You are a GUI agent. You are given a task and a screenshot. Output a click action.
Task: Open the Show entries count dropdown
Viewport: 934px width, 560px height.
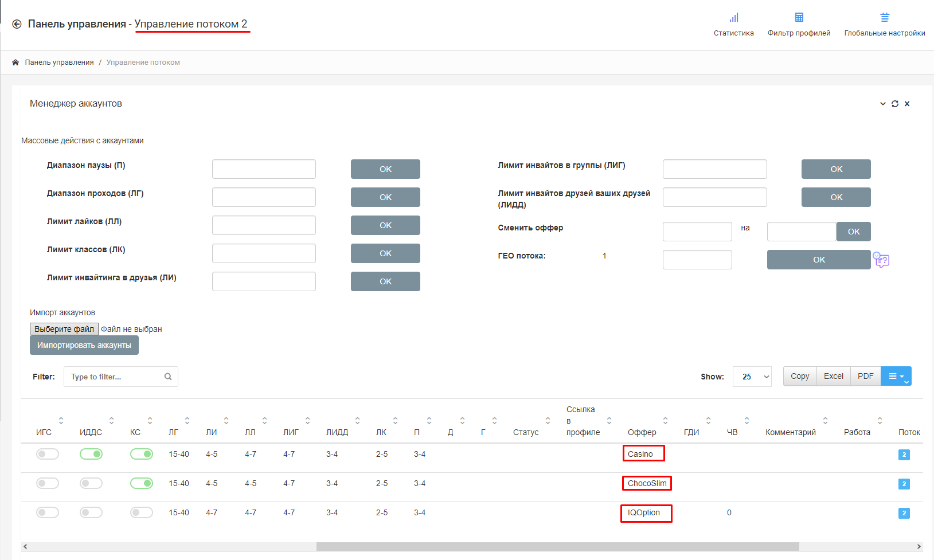tap(752, 377)
